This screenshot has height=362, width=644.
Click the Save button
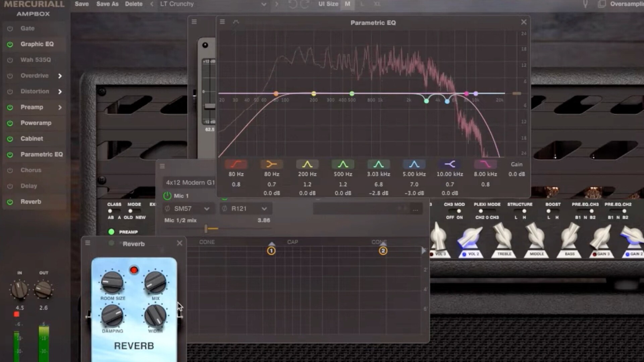[82, 4]
